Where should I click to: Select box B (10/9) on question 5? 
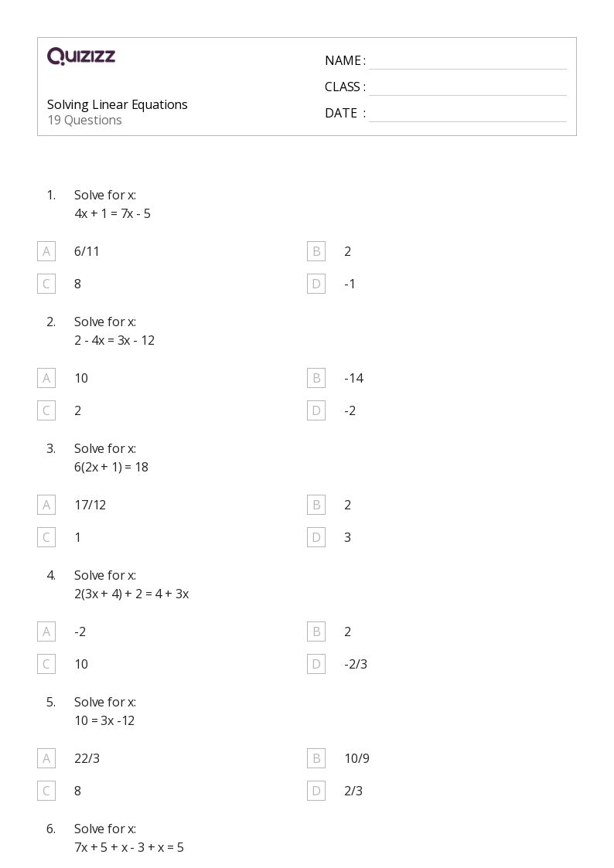coord(316,758)
